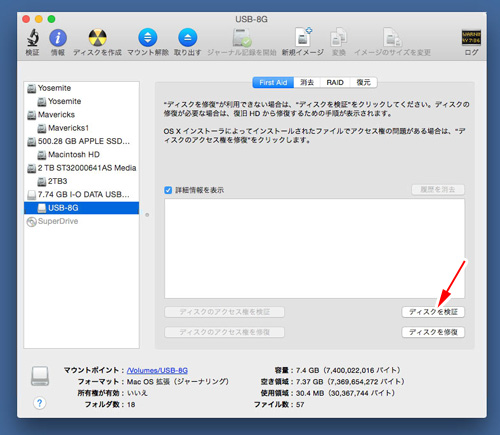Click the USB-8G window title
500x435 pixels.
[251, 19]
